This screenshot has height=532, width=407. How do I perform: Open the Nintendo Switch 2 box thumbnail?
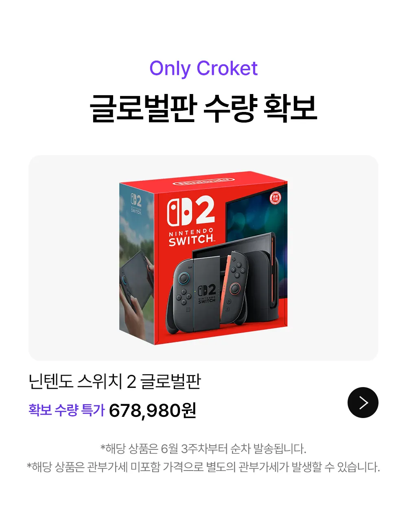point(203,258)
